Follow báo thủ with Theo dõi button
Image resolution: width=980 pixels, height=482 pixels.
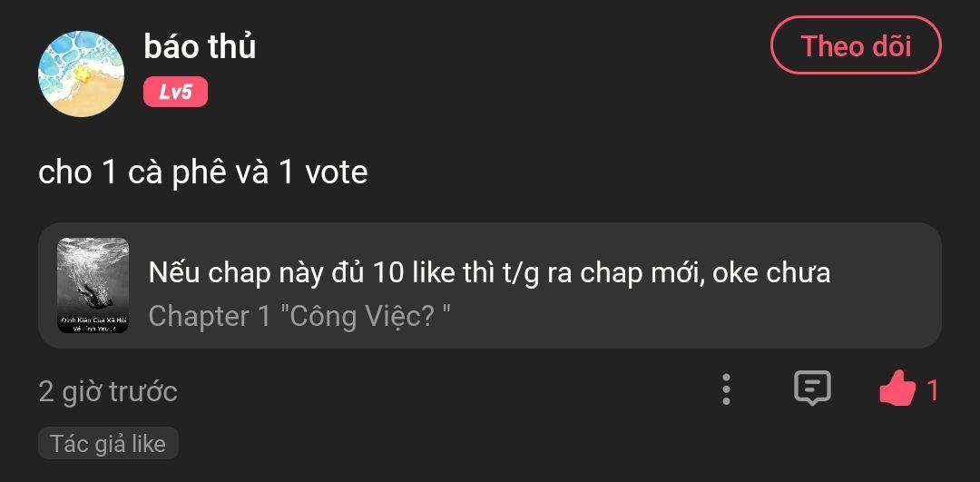coord(856,45)
